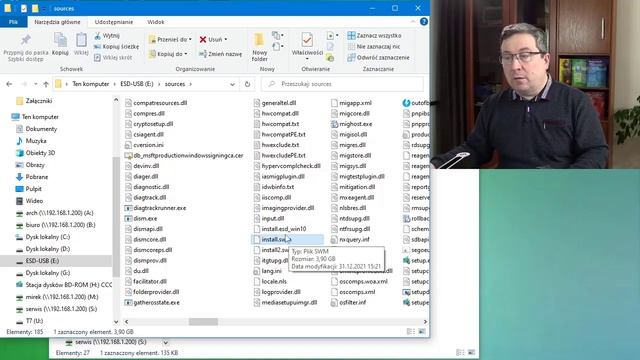Open Dokumenty in navigation pane
Image resolution: width=640 pixels, height=360 pixels.
tap(41, 129)
